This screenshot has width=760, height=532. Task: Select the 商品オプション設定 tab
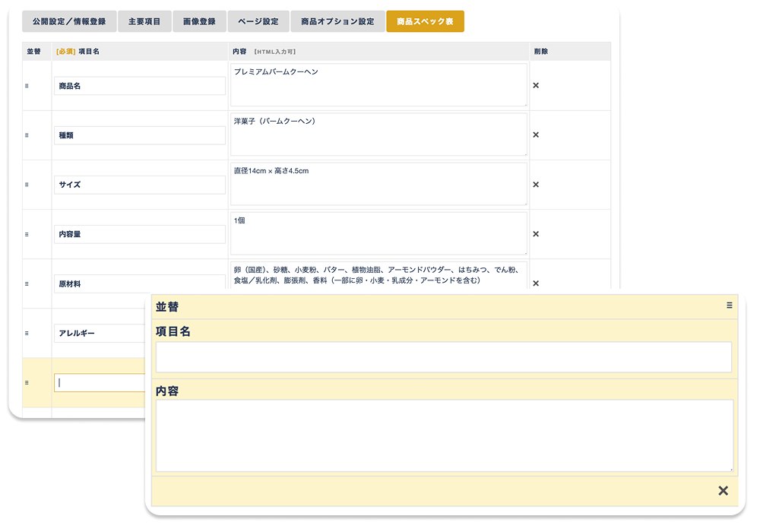(x=337, y=21)
